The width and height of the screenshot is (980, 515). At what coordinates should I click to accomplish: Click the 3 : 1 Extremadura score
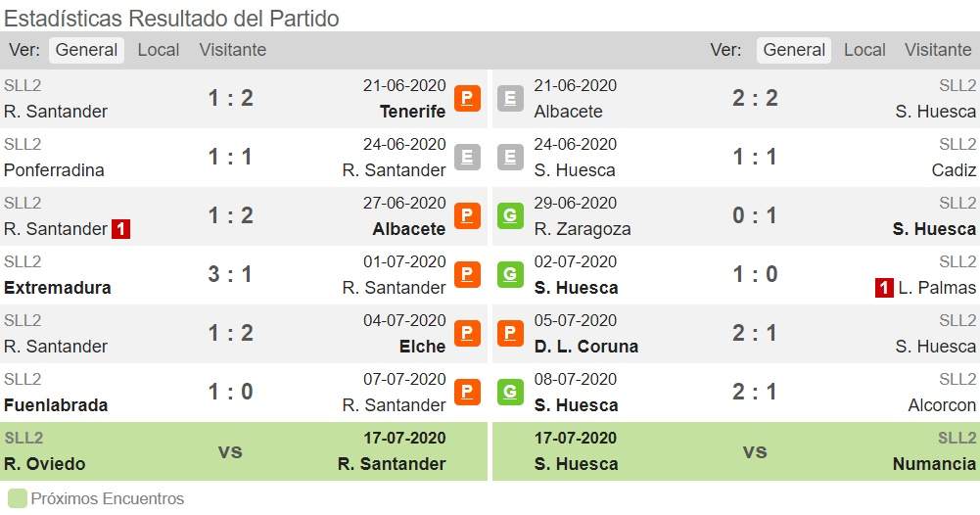pyautogui.click(x=230, y=274)
